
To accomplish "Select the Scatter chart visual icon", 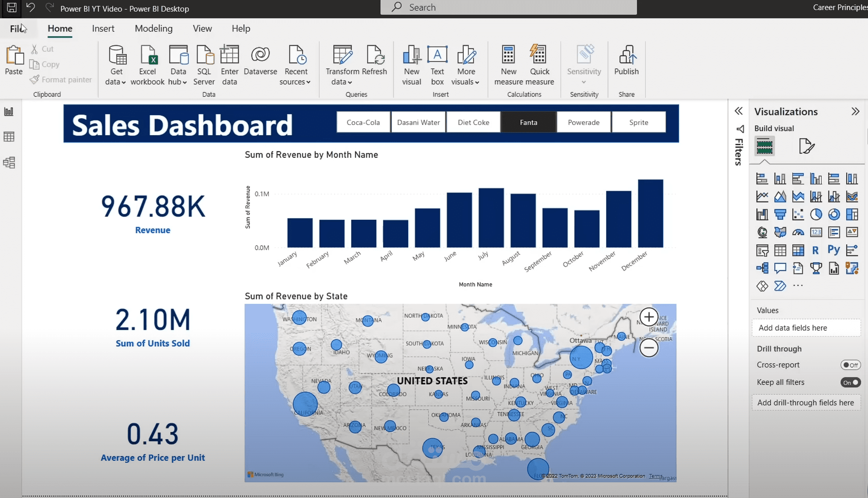I will coord(798,215).
